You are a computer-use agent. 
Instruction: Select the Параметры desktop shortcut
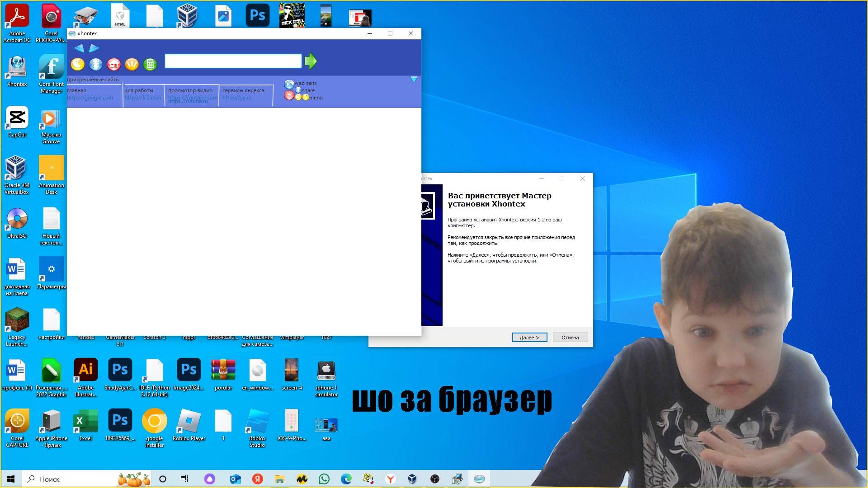pyautogui.click(x=51, y=273)
